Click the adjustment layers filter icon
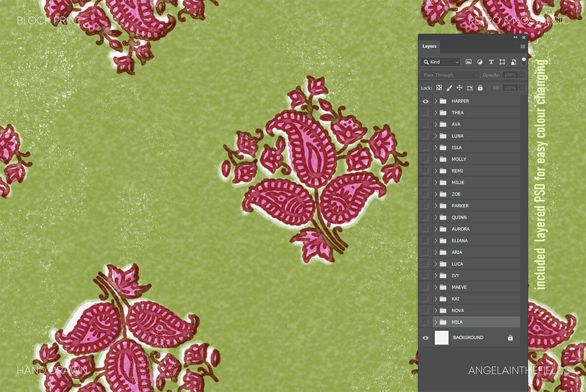Image resolution: width=586 pixels, height=392 pixels. click(480, 62)
